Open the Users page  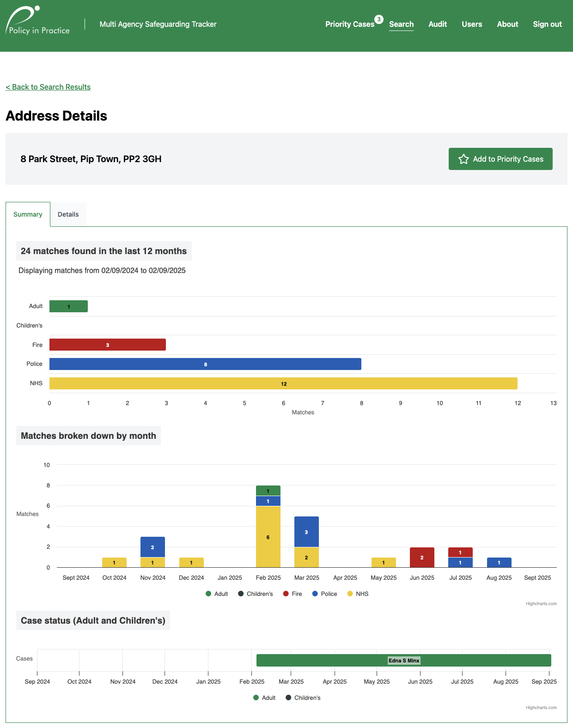[x=471, y=24]
